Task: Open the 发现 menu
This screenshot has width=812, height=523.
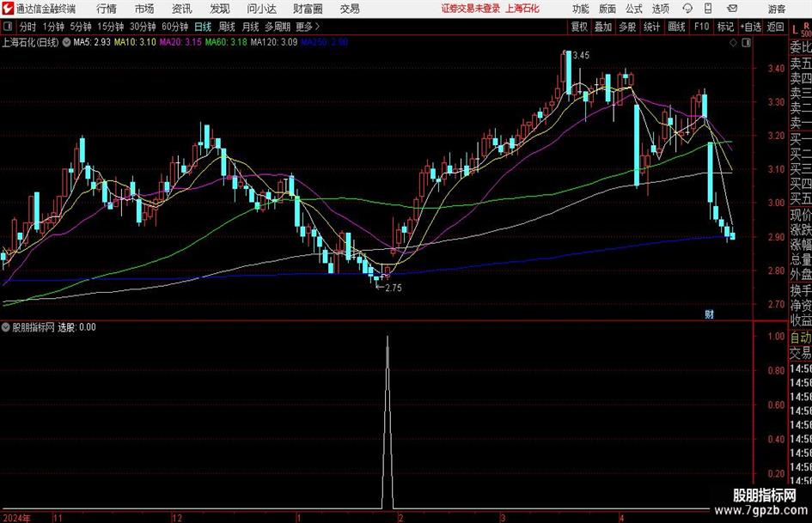Action: [x=220, y=9]
